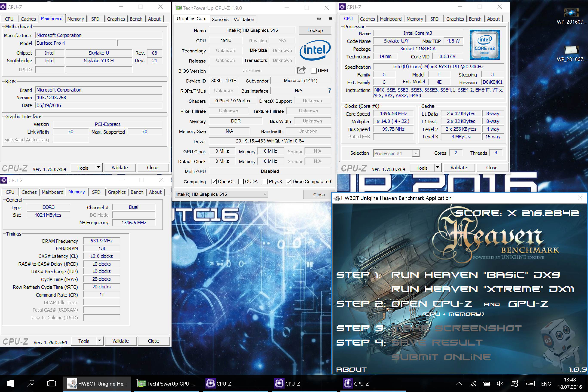Screen dimensions: 588x392
Task: Click the Lookup button in GPU-Z
Action: pos(315,31)
